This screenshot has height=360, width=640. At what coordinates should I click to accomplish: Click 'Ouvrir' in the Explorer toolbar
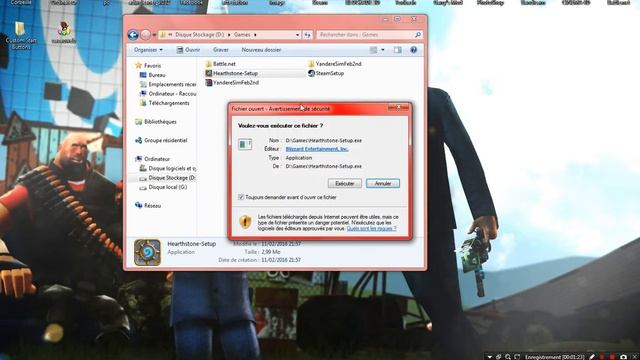point(188,50)
